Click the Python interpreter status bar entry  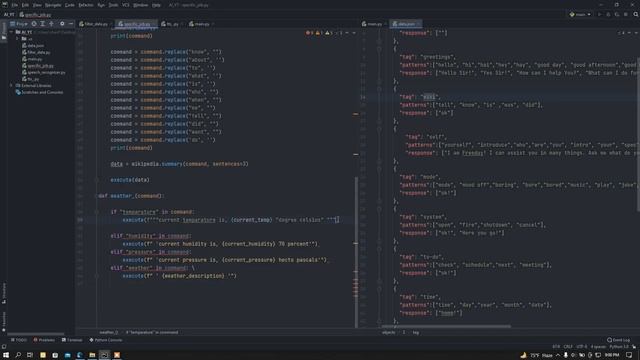coord(619,347)
